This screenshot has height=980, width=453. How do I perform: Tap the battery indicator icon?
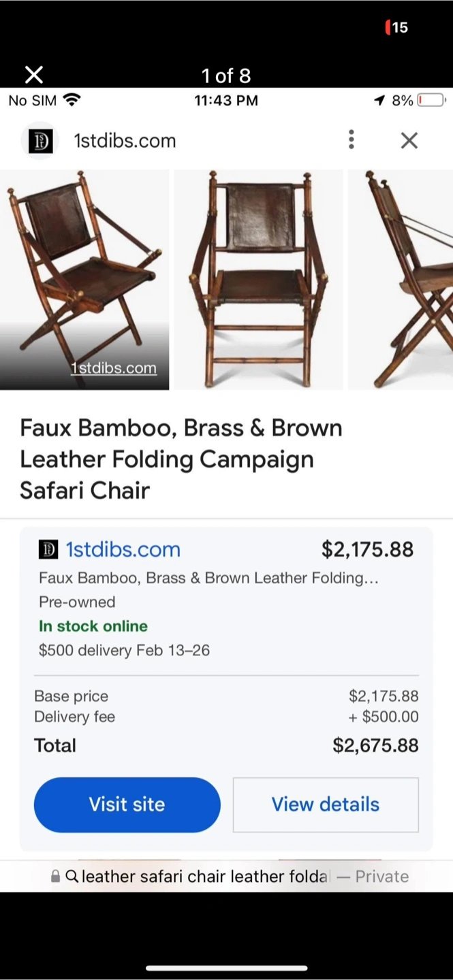[x=431, y=100]
